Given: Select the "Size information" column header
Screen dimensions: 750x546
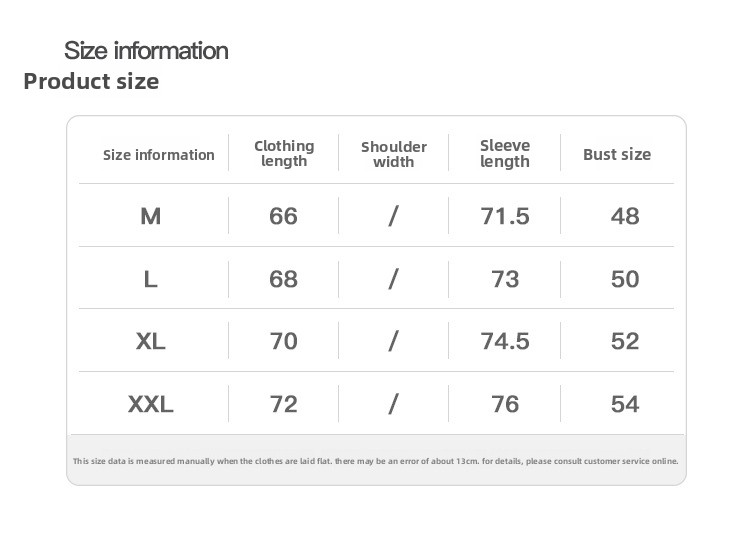Looking at the screenshot, I should coord(159,155).
